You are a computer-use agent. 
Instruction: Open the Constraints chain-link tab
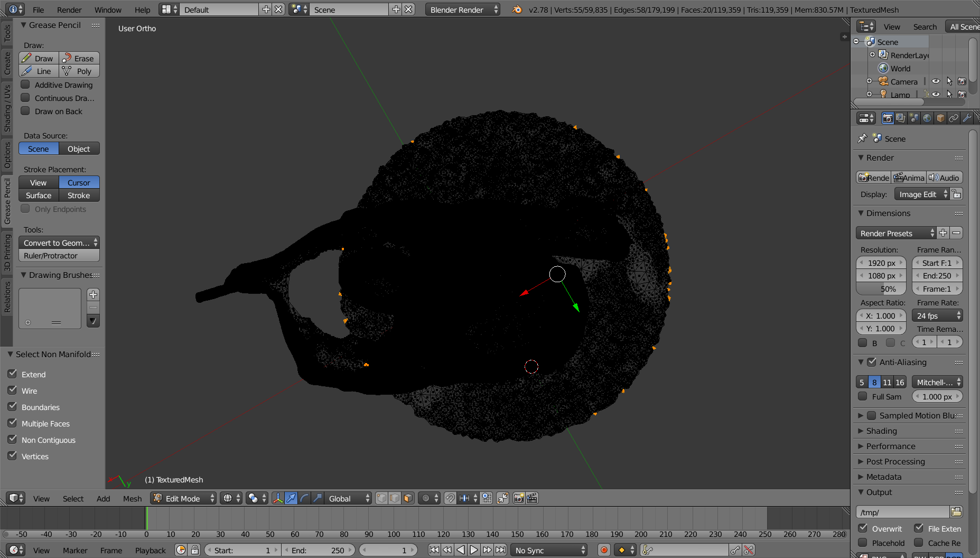954,118
